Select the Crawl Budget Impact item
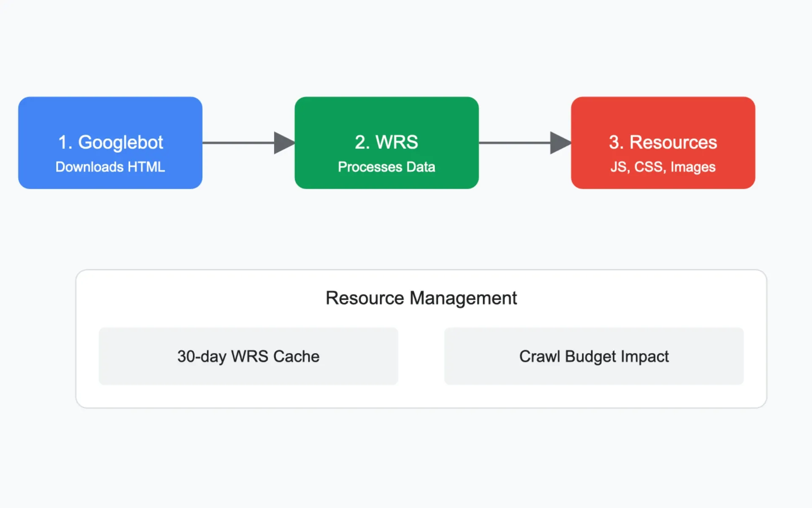The width and height of the screenshot is (812, 508). [x=594, y=356]
